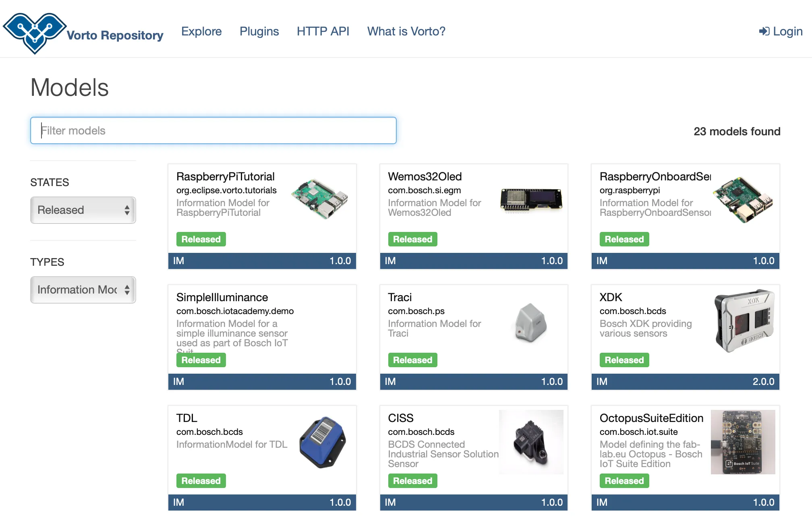Click the com.bosch.iotacademy.demo namespace text
Image resolution: width=812 pixels, height=517 pixels.
pyautogui.click(x=235, y=311)
